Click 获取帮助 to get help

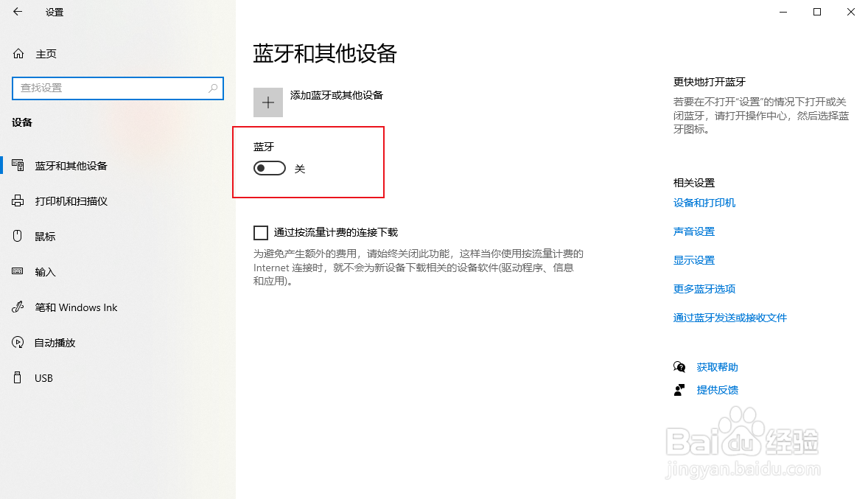pos(718,366)
